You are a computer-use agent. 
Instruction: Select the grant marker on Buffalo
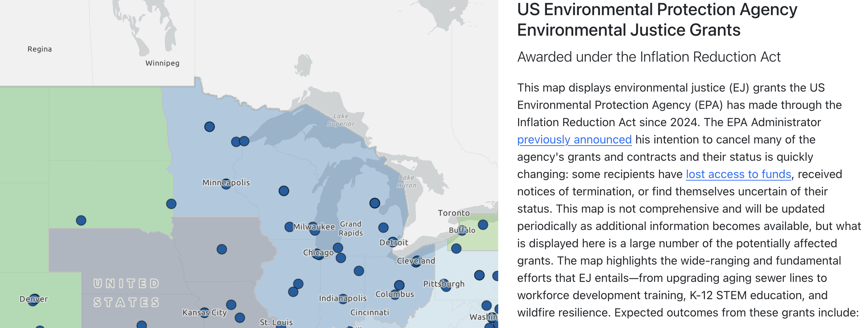tap(462, 230)
